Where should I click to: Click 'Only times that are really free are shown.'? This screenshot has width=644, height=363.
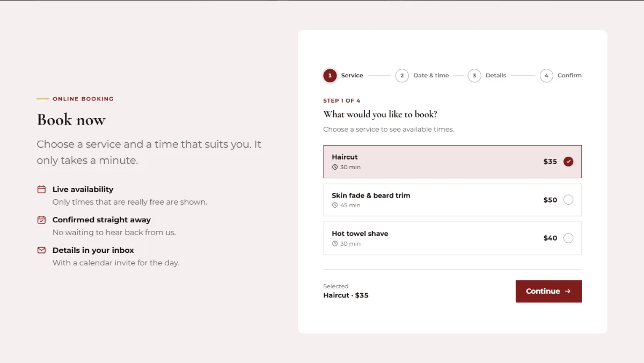point(130,202)
